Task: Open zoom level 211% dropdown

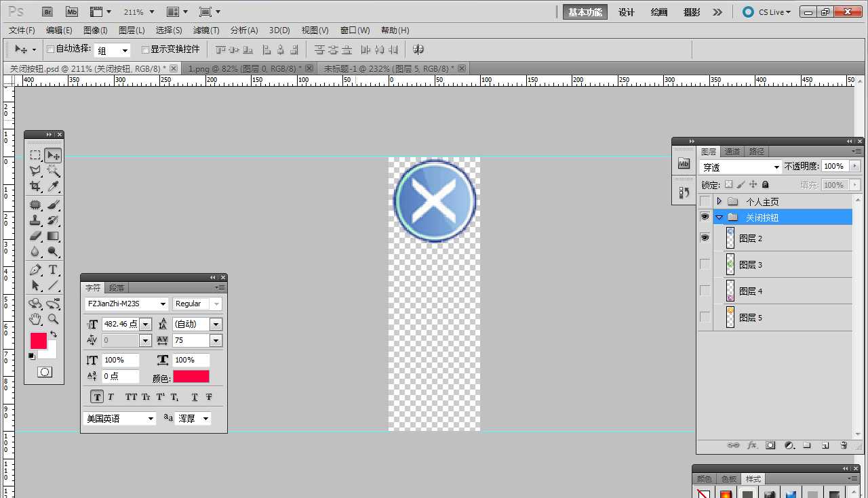Action: click(151, 12)
